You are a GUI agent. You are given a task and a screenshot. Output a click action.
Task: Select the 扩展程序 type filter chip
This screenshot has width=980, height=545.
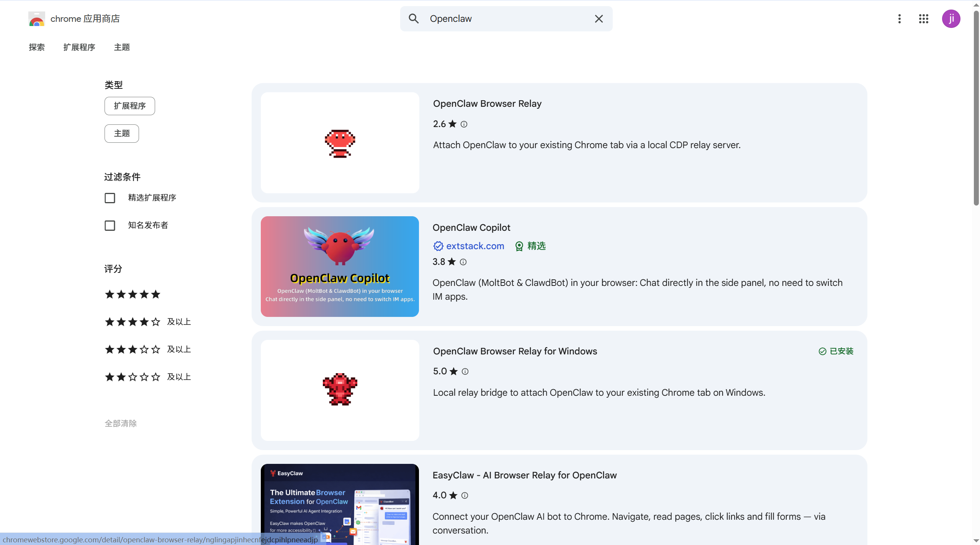129,106
